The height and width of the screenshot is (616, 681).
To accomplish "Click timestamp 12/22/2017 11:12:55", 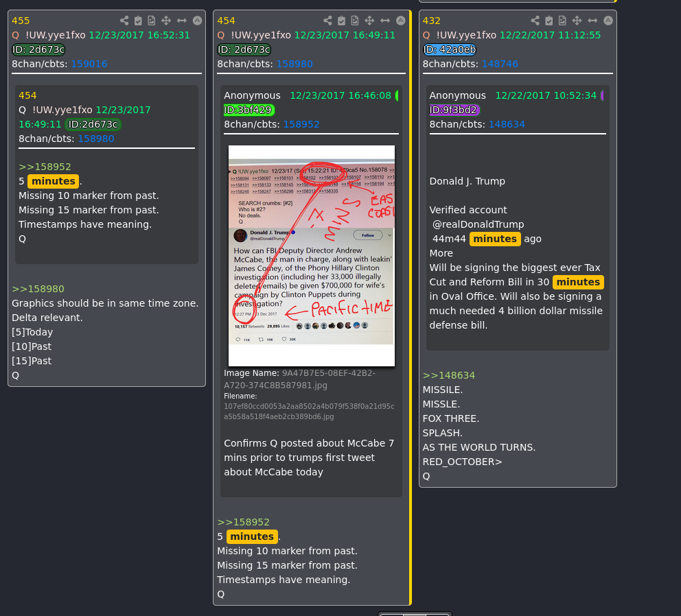I will click(551, 35).
